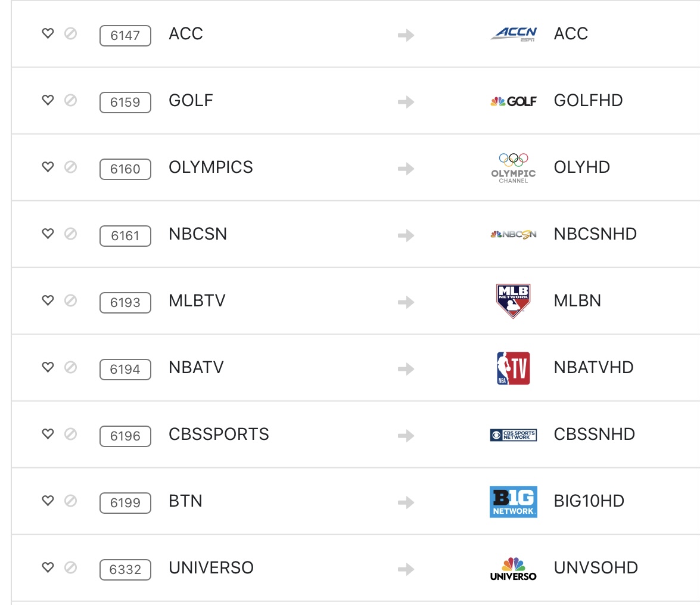Favorite the NBATV channel row
The image size is (700, 605).
(x=48, y=368)
